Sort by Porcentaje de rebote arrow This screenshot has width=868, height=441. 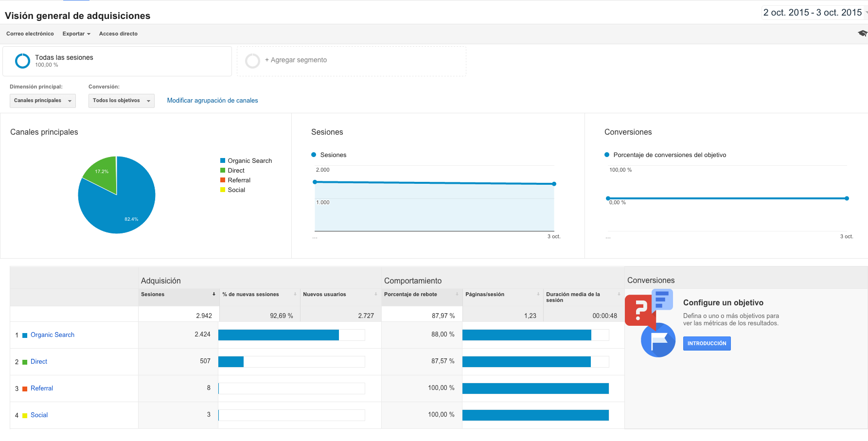point(457,294)
